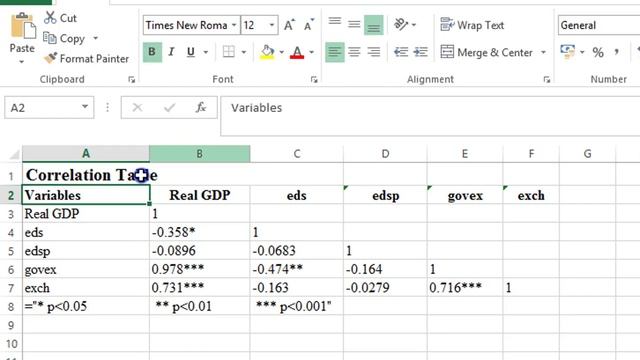Click Decrease Indent icon
This screenshot has height=360, width=640.
[x=401, y=52]
